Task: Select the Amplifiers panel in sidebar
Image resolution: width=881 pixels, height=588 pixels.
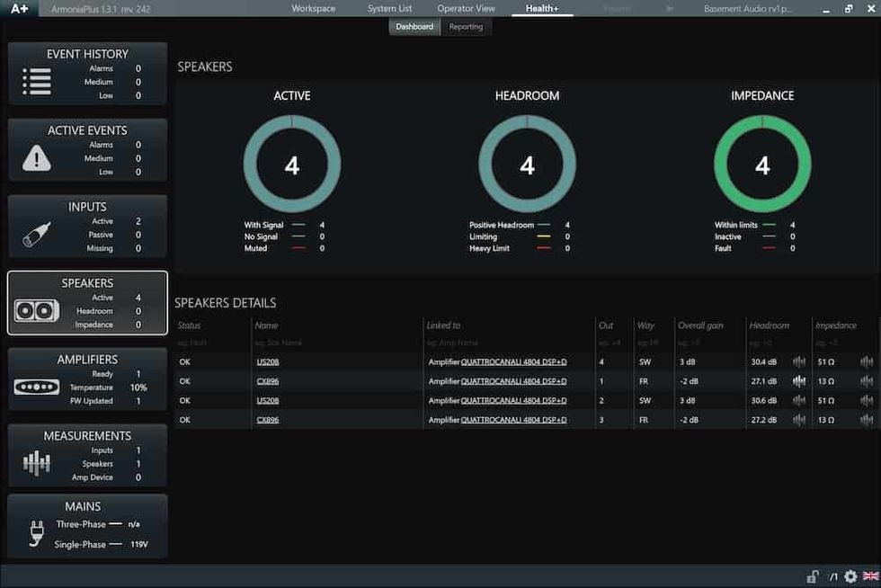Action: pyautogui.click(x=87, y=379)
